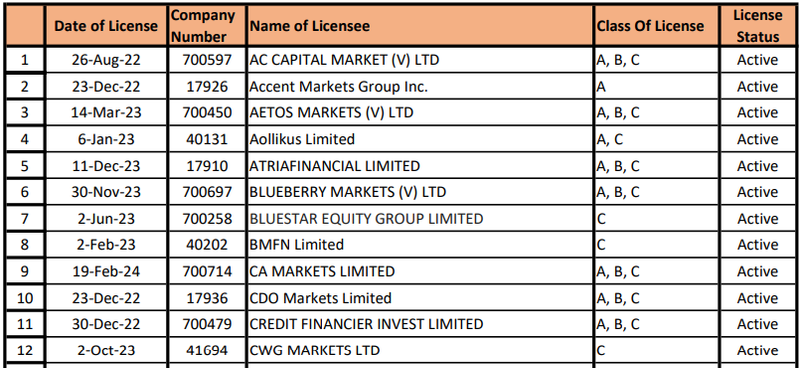Select the 19-Feb-24 date cell
800x368 pixels.
point(106,272)
